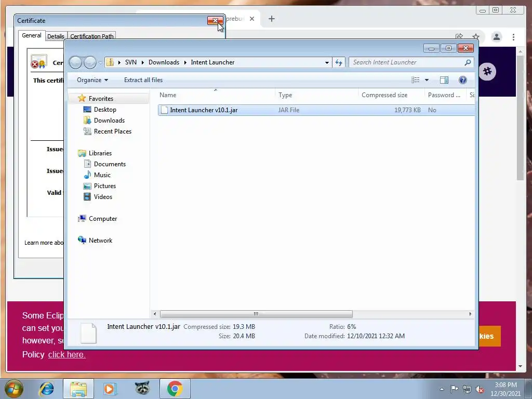This screenshot has height=399, width=532.
Task: Select Computer in the navigation pane
Action: 103,219
